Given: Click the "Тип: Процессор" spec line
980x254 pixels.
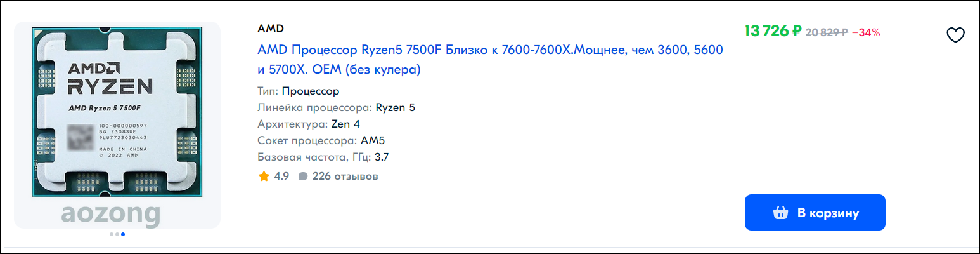Looking at the screenshot, I should (x=299, y=91).
